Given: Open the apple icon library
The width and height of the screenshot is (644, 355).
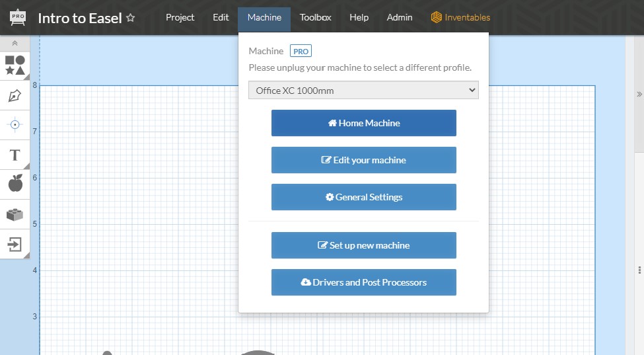Looking at the screenshot, I should tap(15, 183).
